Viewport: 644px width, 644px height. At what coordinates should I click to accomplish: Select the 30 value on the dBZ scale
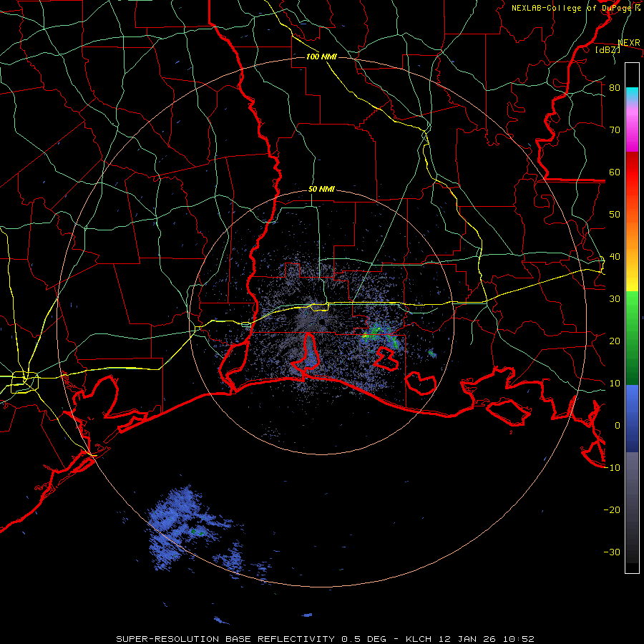tap(615, 299)
